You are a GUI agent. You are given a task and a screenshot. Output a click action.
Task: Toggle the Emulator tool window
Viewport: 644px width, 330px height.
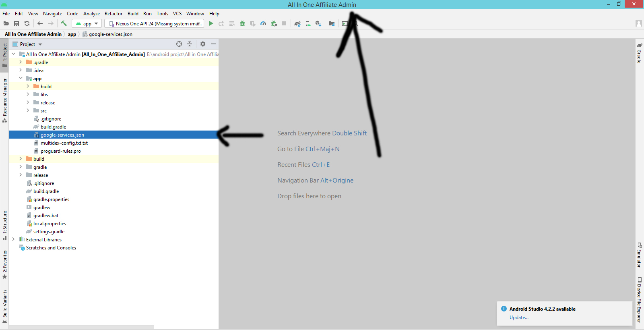click(x=639, y=255)
